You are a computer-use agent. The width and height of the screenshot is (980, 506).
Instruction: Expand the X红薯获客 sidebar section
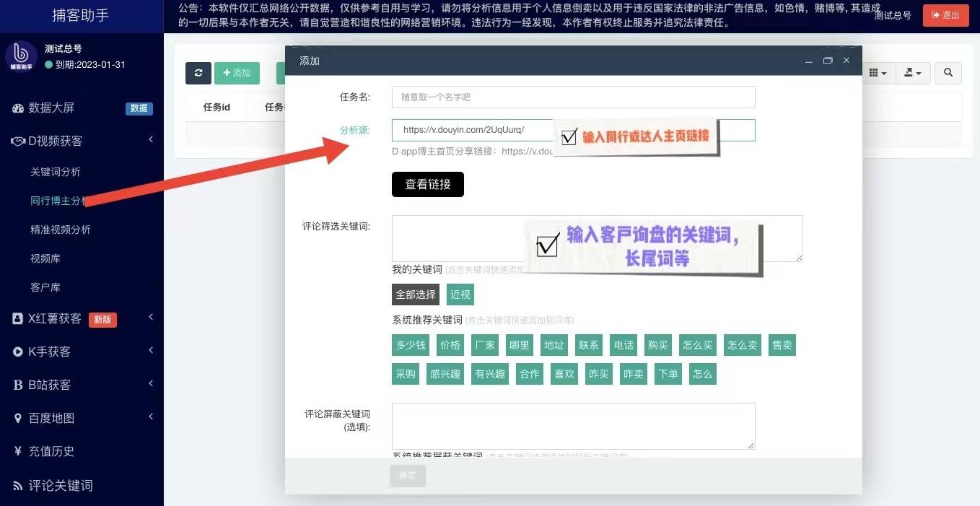[82, 318]
